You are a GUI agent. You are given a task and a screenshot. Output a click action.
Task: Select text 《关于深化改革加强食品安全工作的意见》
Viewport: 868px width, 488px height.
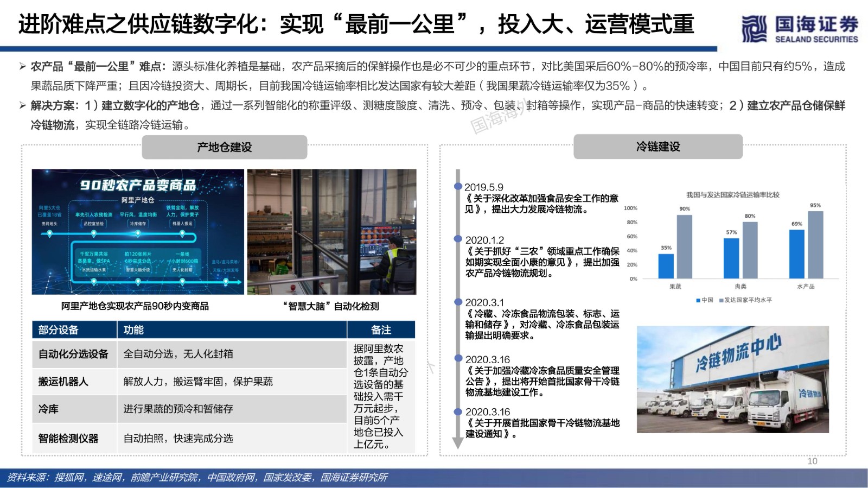pos(542,204)
